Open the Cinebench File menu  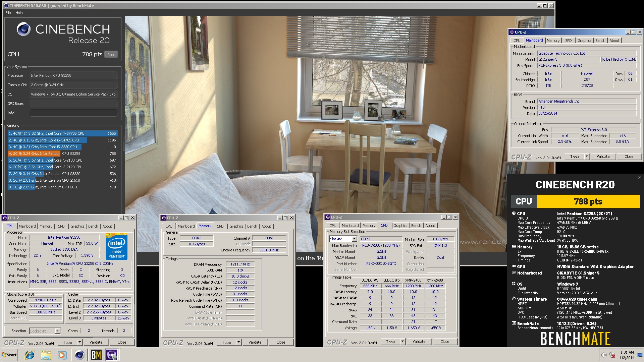click(8, 13)
